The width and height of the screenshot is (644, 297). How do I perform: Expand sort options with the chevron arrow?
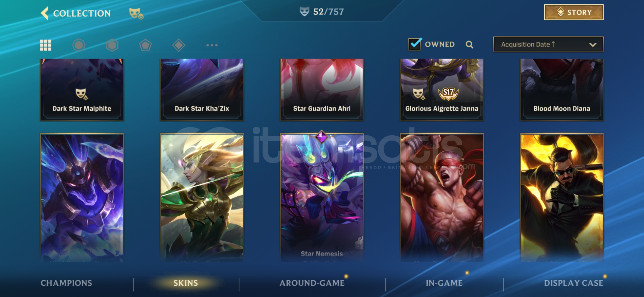[x=593, y=45]
